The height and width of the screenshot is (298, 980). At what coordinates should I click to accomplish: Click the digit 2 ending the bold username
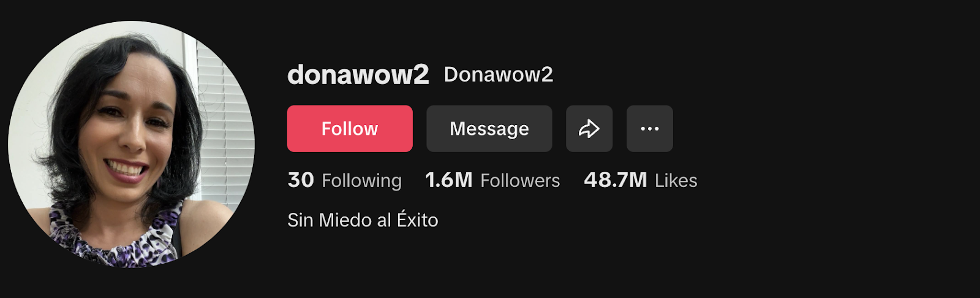pos(421,75)
